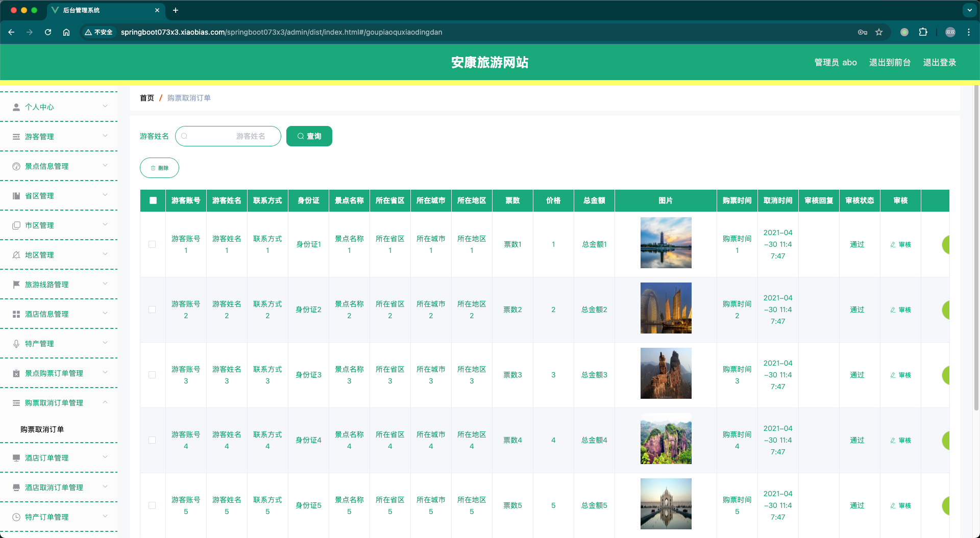
Task: Check the row checkbox for 游客账号3
Action: [x=152, y=375]
